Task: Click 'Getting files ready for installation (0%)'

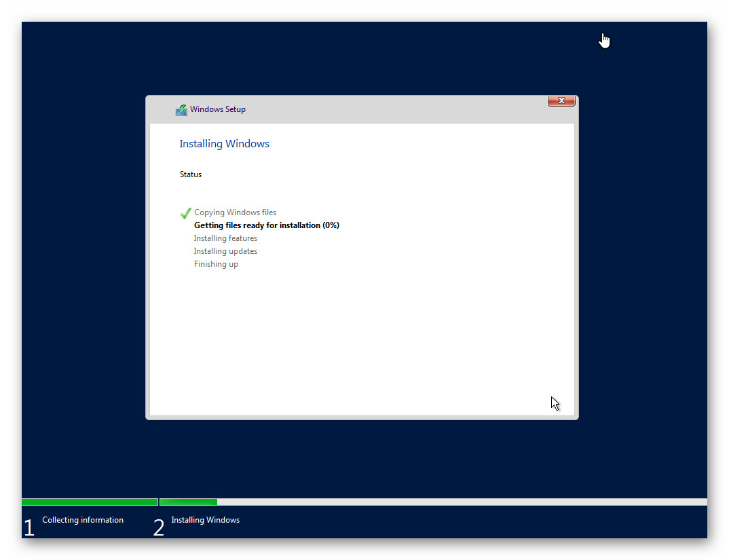Action: point(266,225)
